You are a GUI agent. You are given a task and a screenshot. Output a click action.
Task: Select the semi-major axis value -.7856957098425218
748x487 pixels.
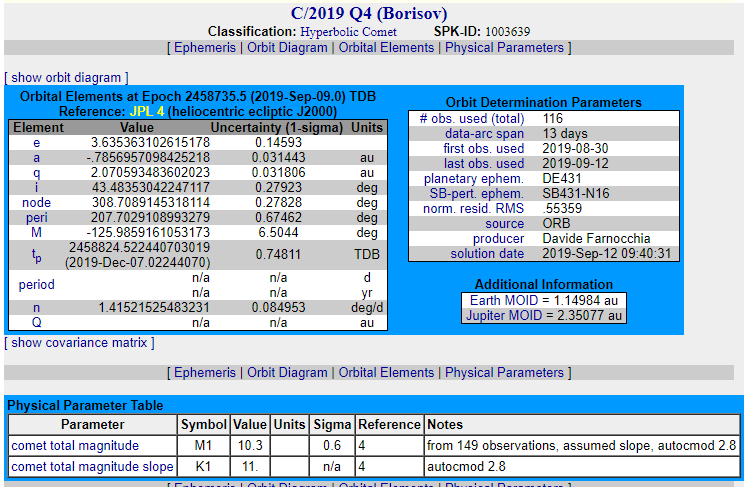tap(148, 157)
